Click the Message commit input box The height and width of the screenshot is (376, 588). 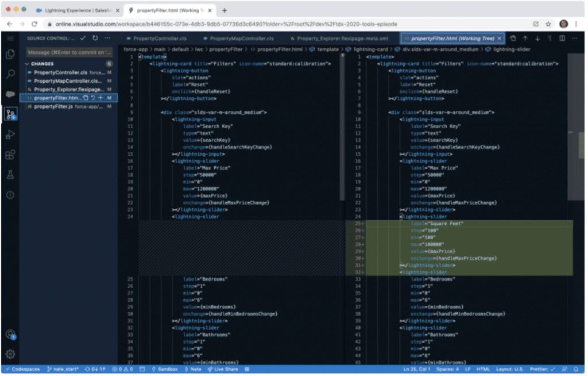(69, 52)
